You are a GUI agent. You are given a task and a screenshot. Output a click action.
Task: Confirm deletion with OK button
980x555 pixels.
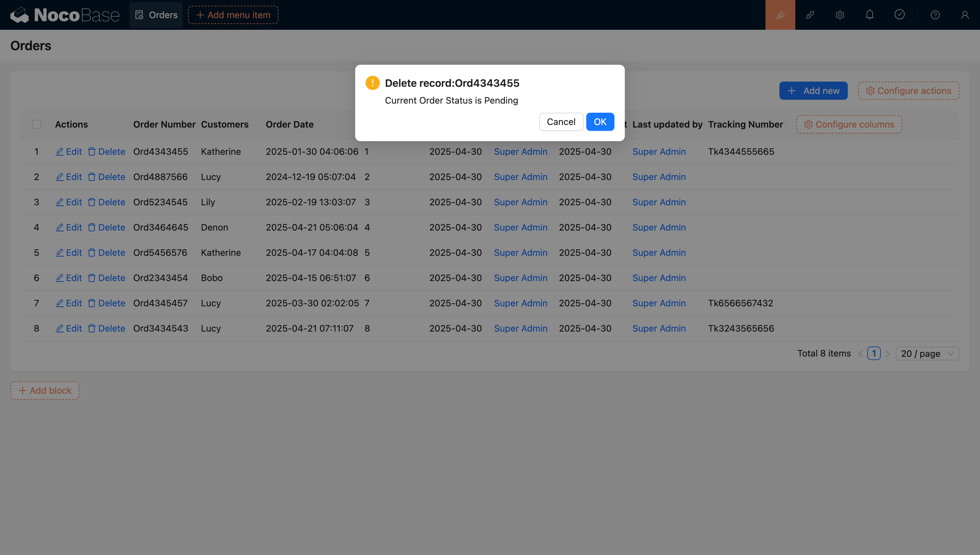pos(600,122)
